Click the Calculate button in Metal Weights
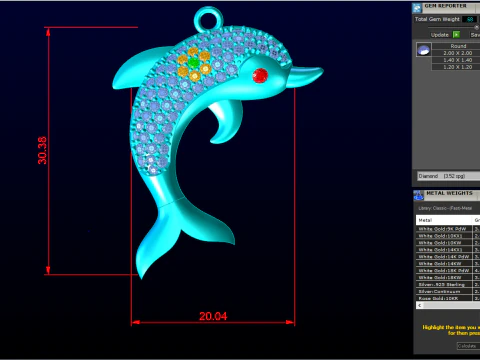This screenshot has width=480, height=360. point(468,346)
